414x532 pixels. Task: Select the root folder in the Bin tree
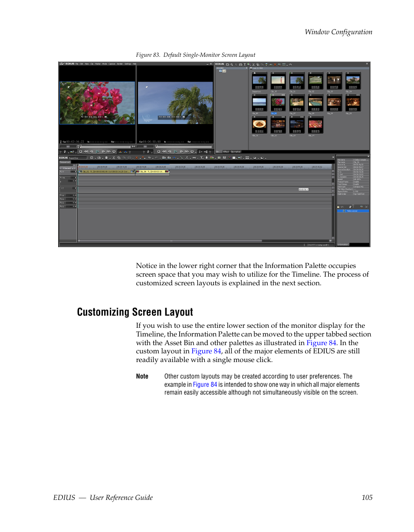coord(223,71)
